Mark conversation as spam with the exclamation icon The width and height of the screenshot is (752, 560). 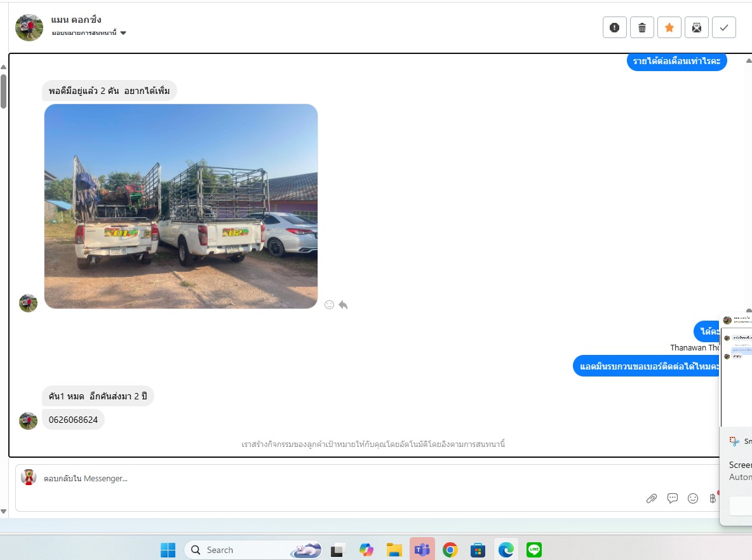tap(614, 27)
